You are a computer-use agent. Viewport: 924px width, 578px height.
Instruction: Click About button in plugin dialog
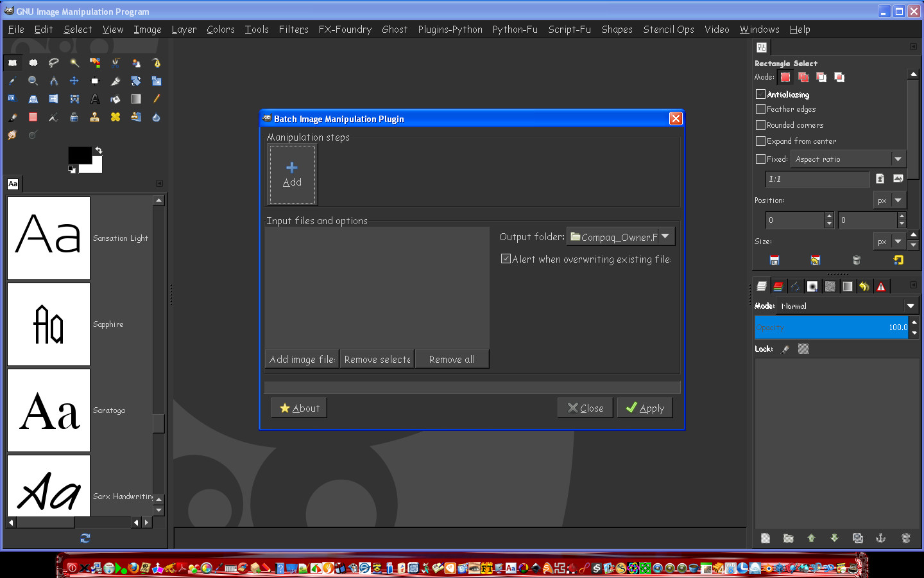pyautogui.click(x=299, y=408)
